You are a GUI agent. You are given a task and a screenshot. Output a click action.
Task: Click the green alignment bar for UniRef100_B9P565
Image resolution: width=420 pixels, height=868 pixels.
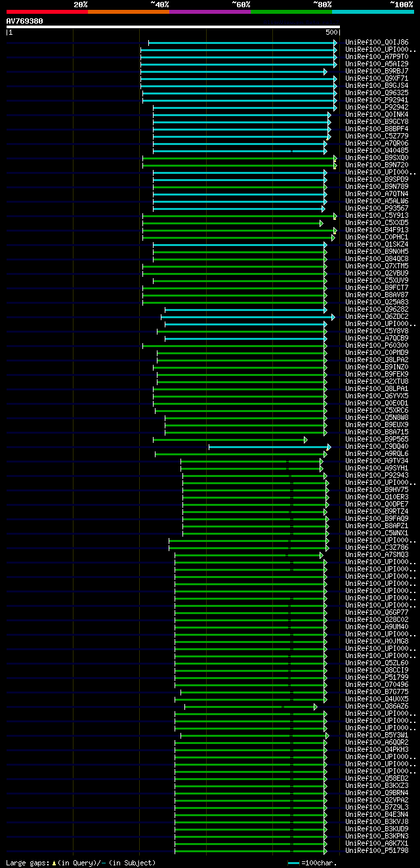tap(230, 440)
